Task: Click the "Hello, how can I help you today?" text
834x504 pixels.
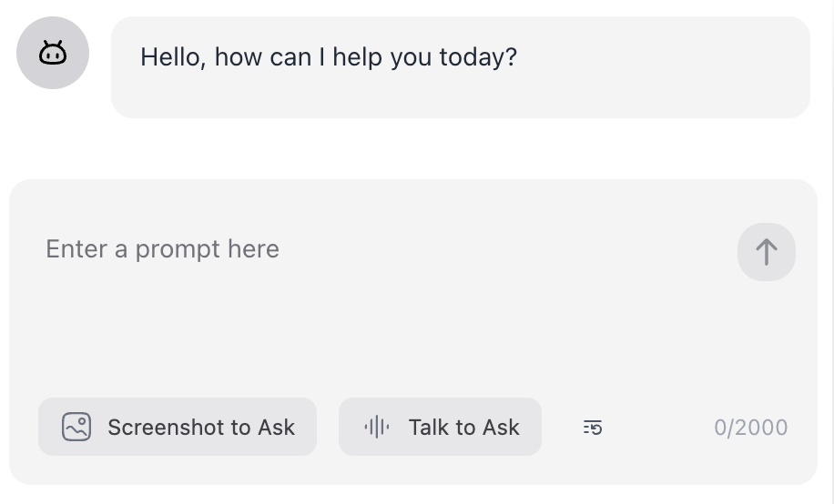Action: pyautogui.click(x=329, y=58)
